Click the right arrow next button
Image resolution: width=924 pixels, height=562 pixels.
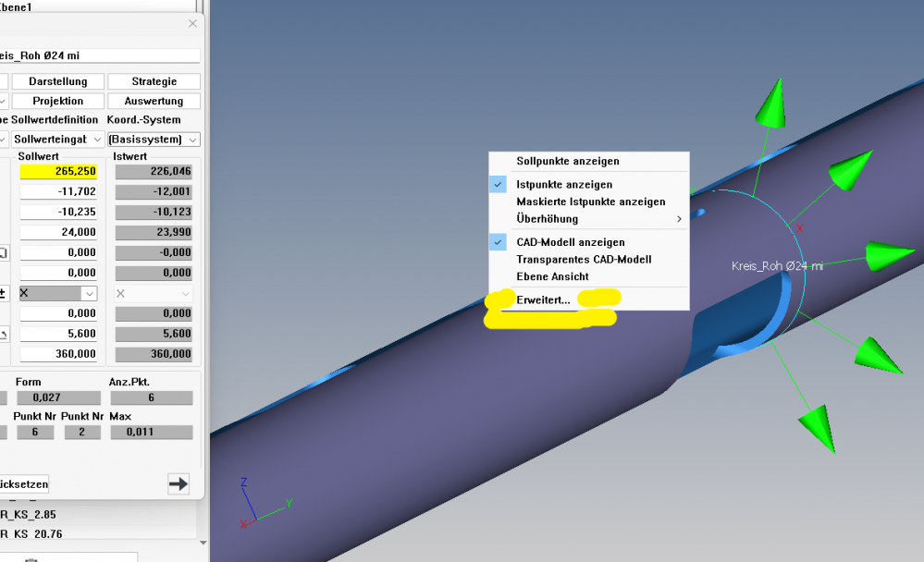(x=178, y=483)
